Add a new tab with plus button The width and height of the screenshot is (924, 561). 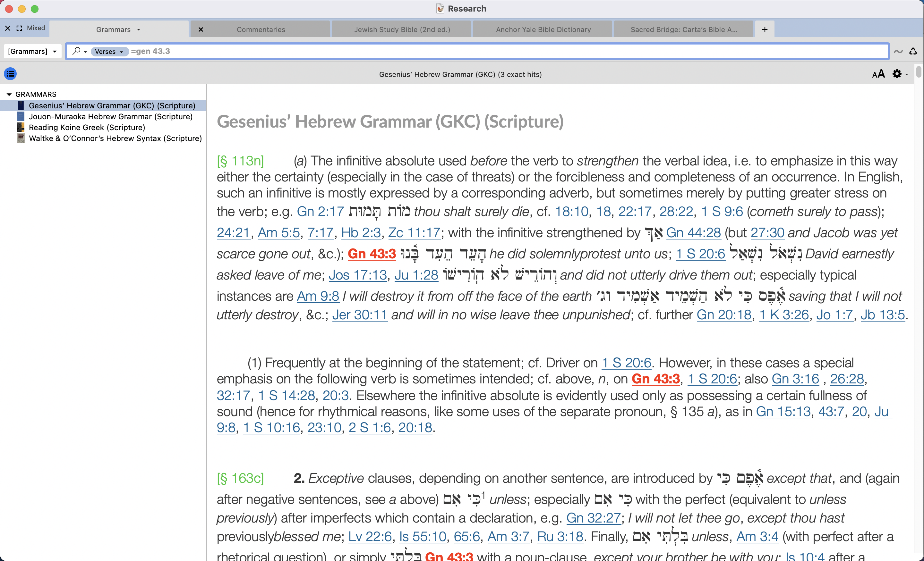765,29
